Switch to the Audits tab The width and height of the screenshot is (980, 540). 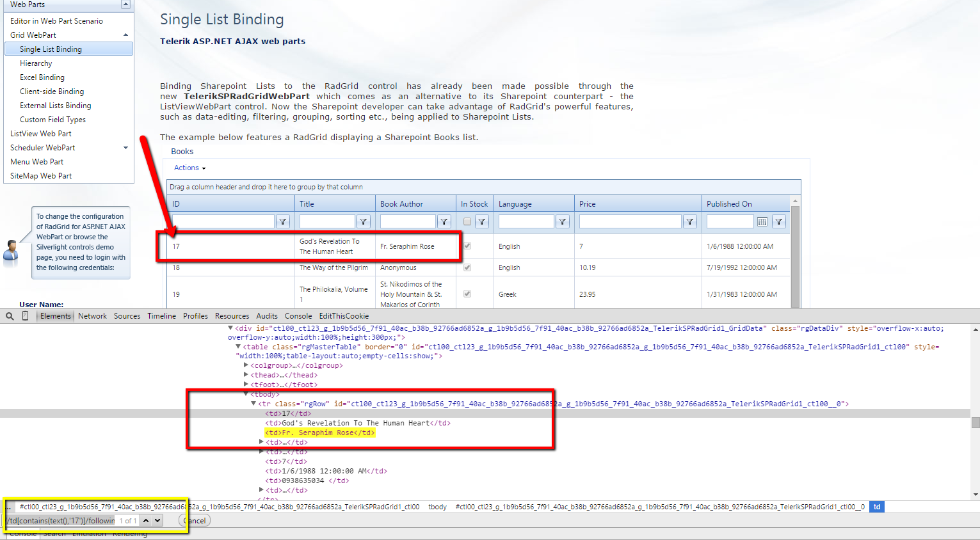click(x=267, y=316)
